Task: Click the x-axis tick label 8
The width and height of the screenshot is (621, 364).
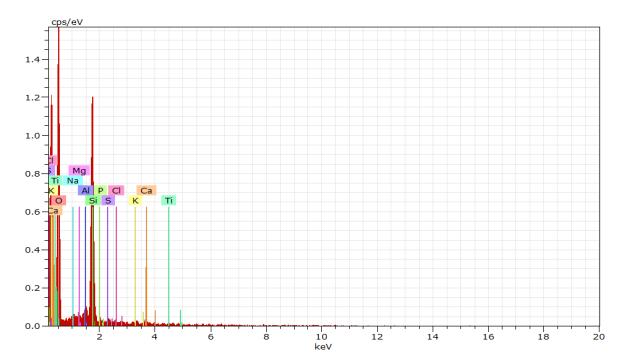Action: pos(266,337)
